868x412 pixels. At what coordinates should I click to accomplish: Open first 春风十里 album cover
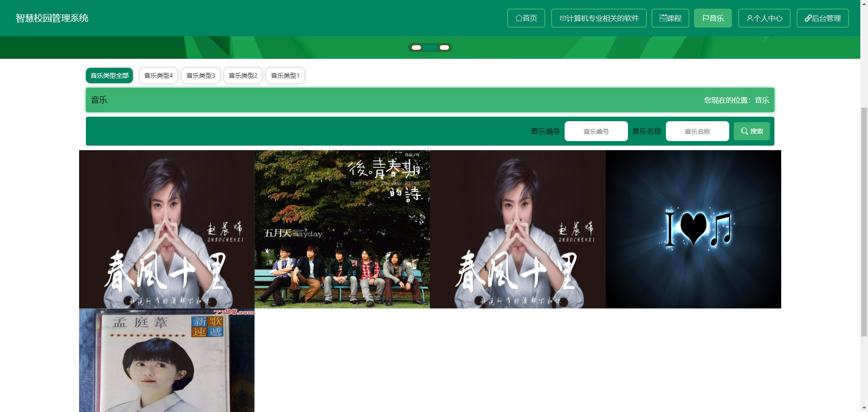(167, 229)
